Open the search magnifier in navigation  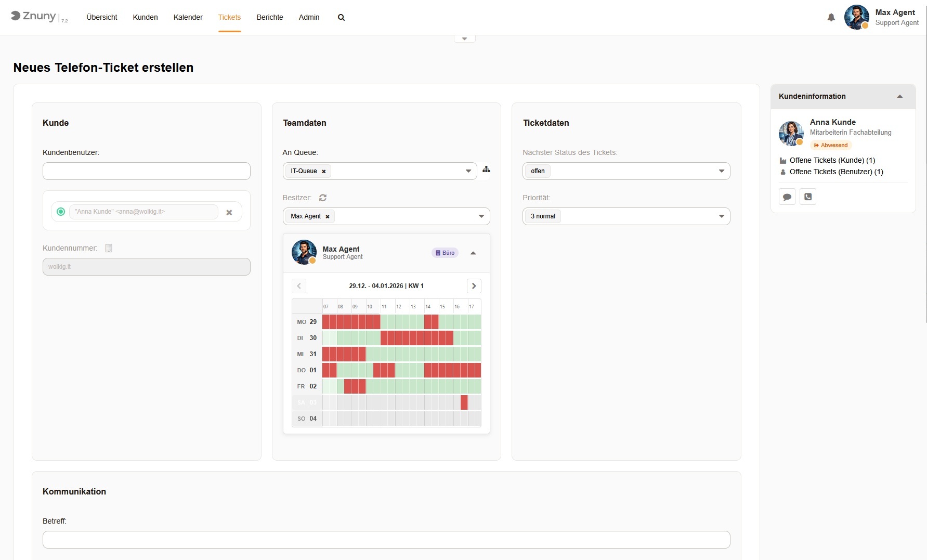coord(341,18)
